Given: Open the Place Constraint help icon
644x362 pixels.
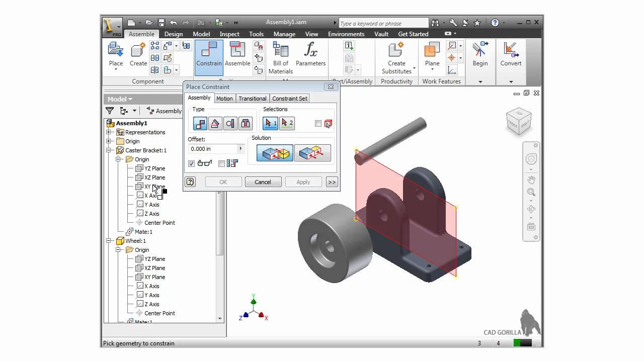Looking at the screenshot, I should [190, 182].
